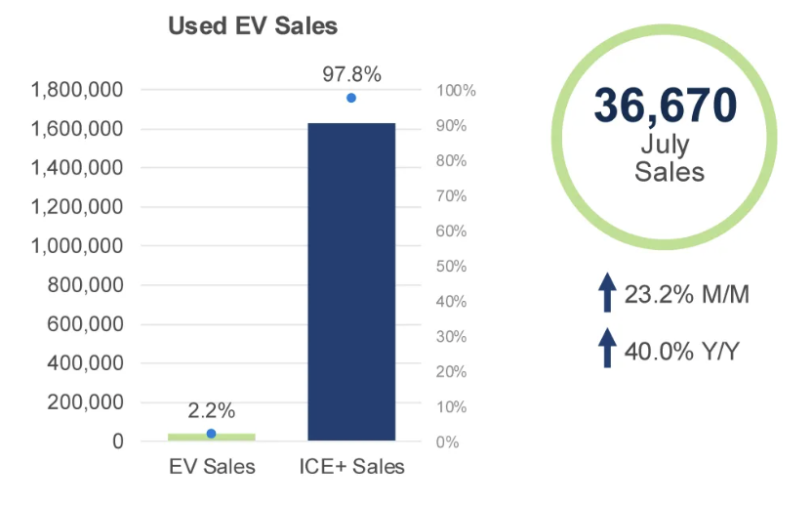Click the up arrow beside 23.2% M/M
Screen dimensions: 812x506
point(606,293)
